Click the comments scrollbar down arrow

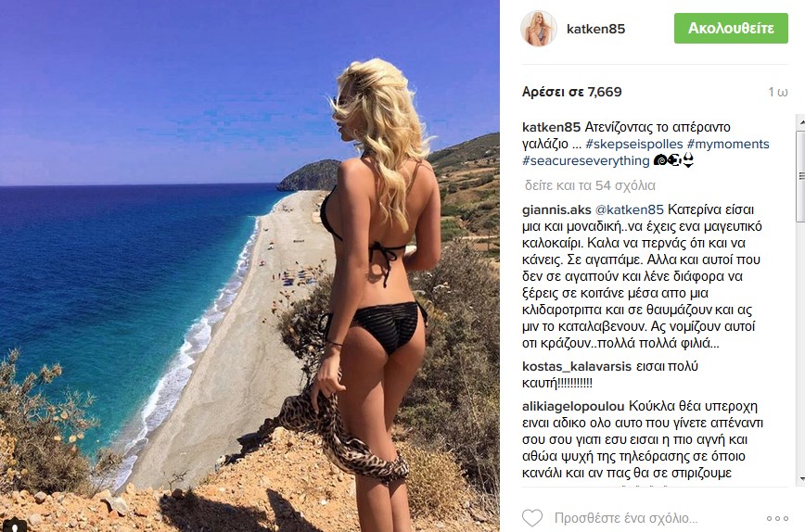click(x=801, y=479)
